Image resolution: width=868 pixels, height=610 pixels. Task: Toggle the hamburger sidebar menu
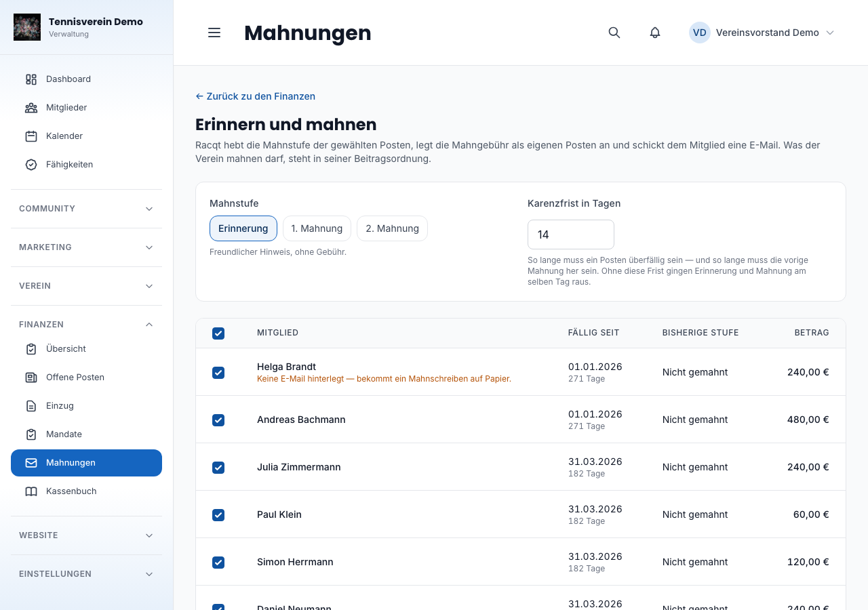(x=214, y=33)
